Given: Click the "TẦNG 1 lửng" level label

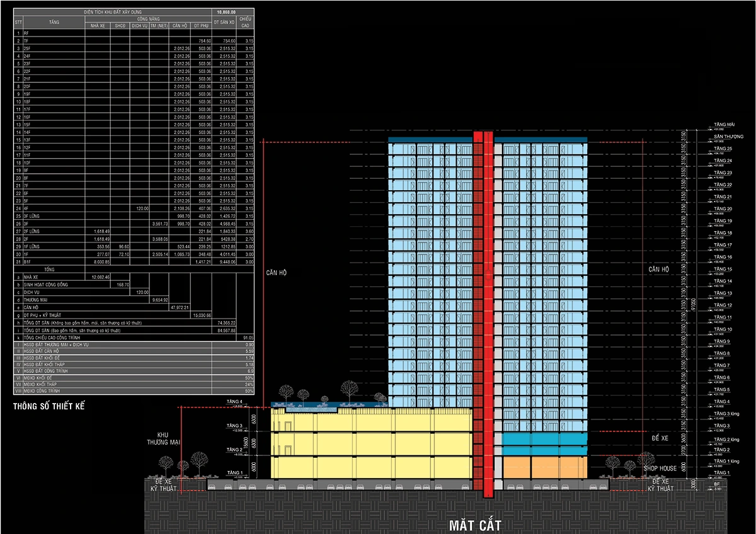Looking at the screenshot, I should click(x=726, y=462).
